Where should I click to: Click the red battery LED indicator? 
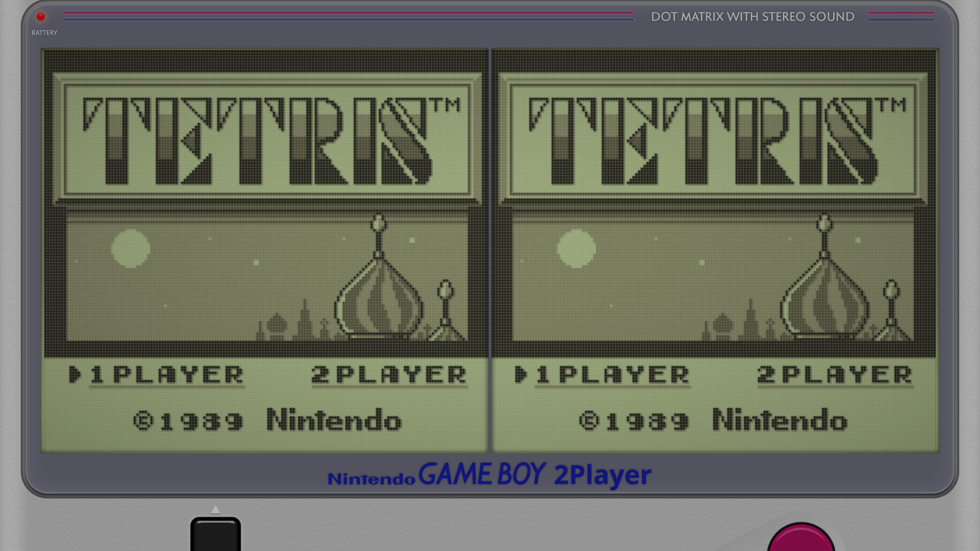[x=41, y=16]
